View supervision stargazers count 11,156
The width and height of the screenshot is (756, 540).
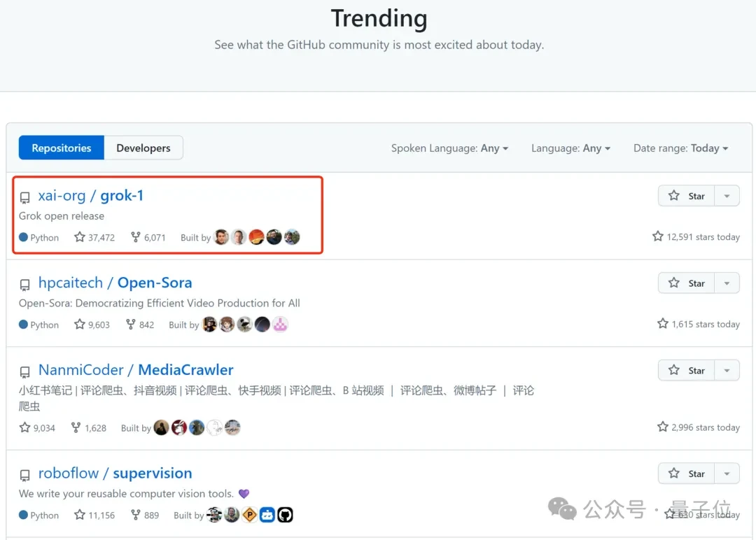point(94,515)
